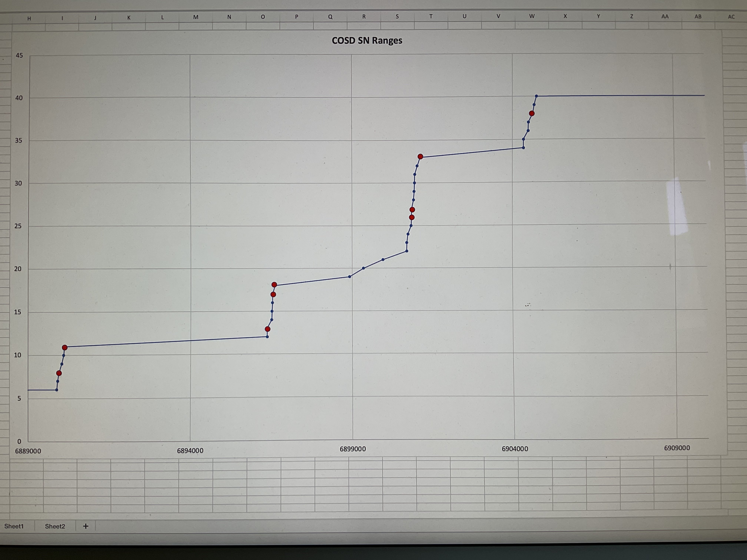This screenshot has height=560, width=747.
Task: Click the y-axis label 45
Action: coord(19,55)
